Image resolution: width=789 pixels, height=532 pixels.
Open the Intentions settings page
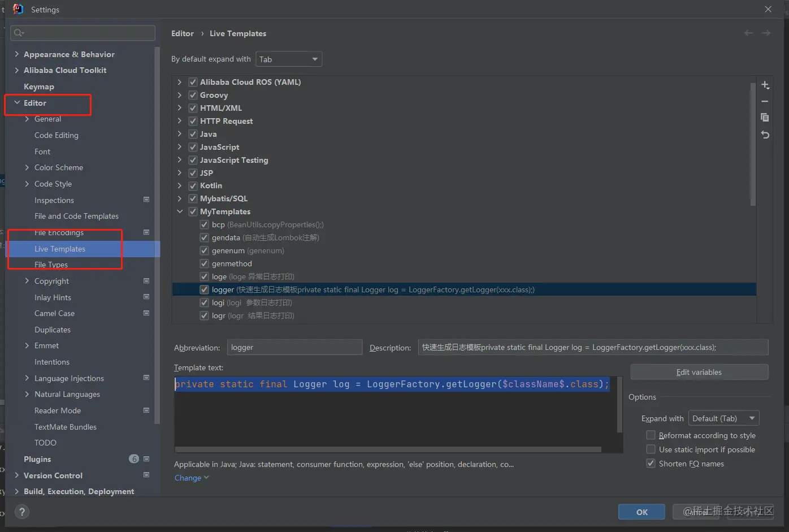(x=52, y=362)
